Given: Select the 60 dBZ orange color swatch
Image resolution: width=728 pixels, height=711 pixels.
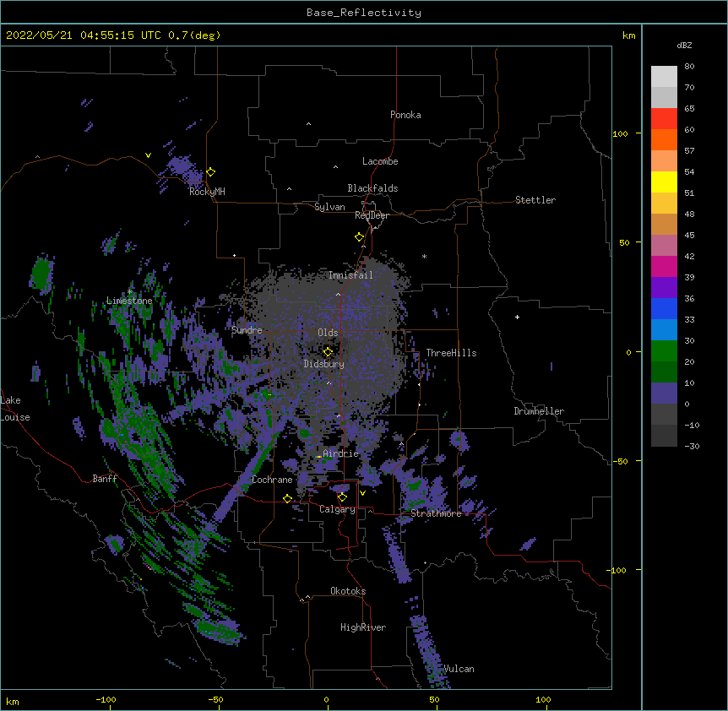Looking at the screenshot, I should click(664, 139).
